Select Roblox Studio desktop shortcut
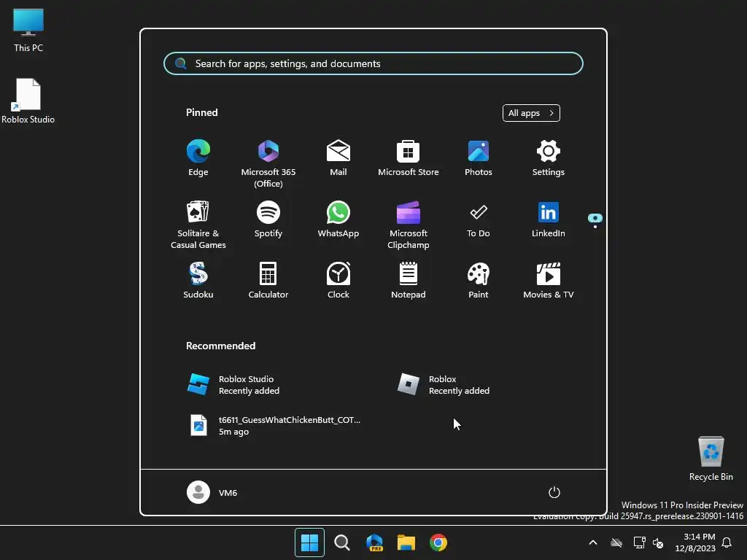 (x=28, y=101)
